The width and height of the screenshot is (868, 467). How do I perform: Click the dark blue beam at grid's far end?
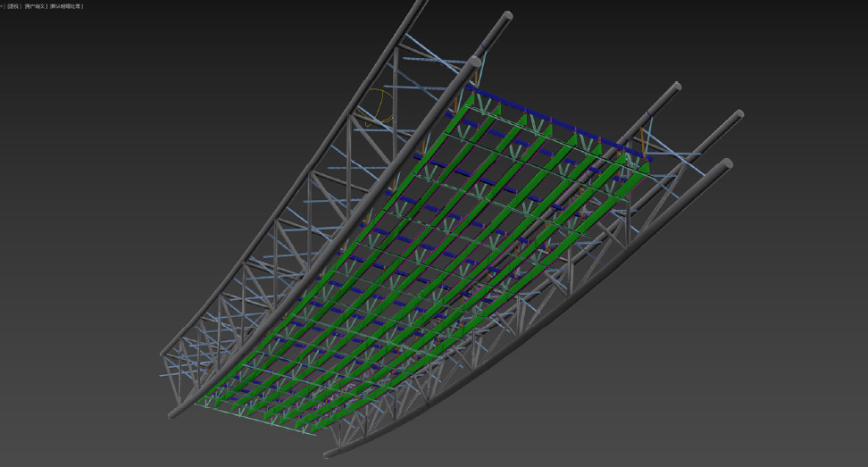point(554,123)
